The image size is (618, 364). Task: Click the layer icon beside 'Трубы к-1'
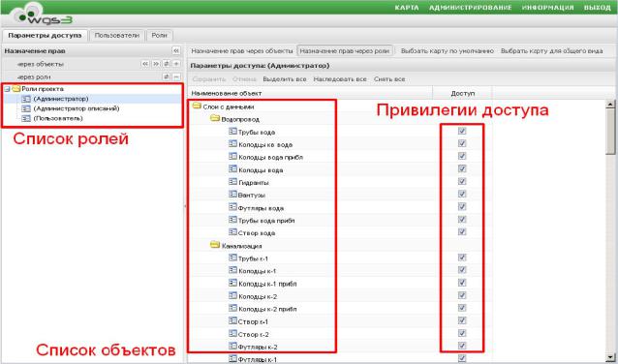[232, 258]
